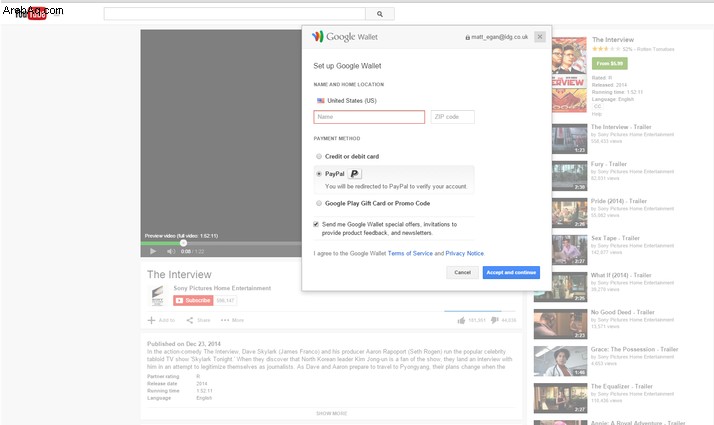This screenshot has width=714, height=425.
Task: Click the YouTube search magnifier button
Action: [380, 14]
